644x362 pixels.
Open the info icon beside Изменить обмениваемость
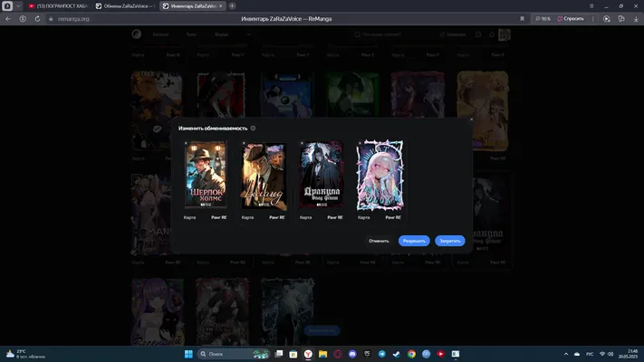click(253, 128)
